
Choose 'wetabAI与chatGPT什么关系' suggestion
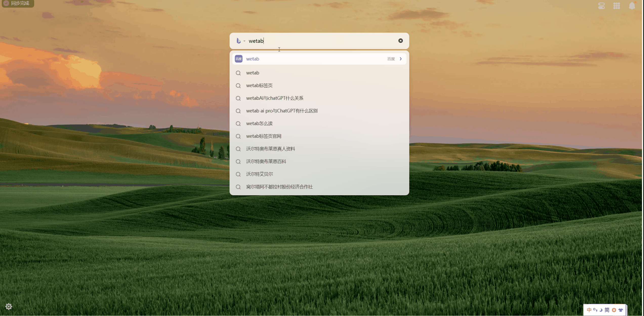tap(275, 98)
